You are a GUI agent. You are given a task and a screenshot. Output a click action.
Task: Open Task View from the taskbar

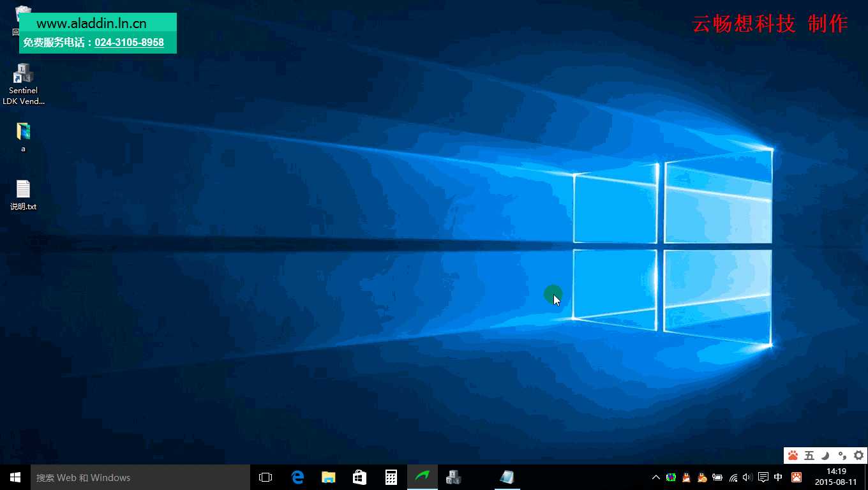266,477
